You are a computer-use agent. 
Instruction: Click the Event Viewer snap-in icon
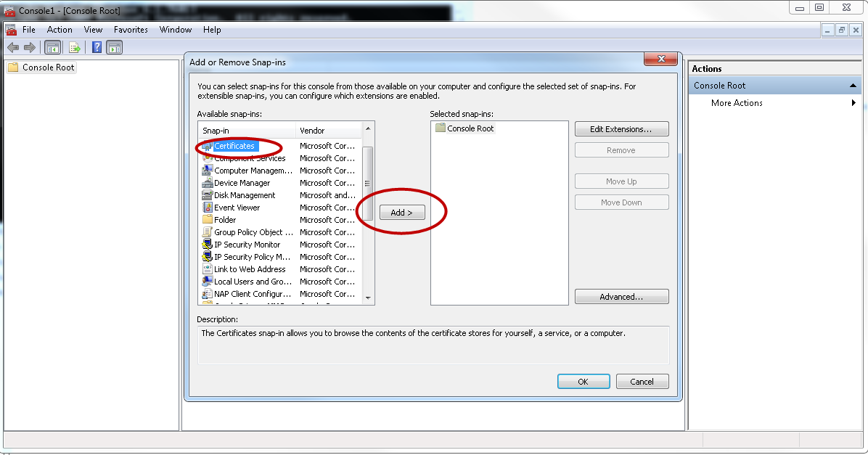pos(207,208)
